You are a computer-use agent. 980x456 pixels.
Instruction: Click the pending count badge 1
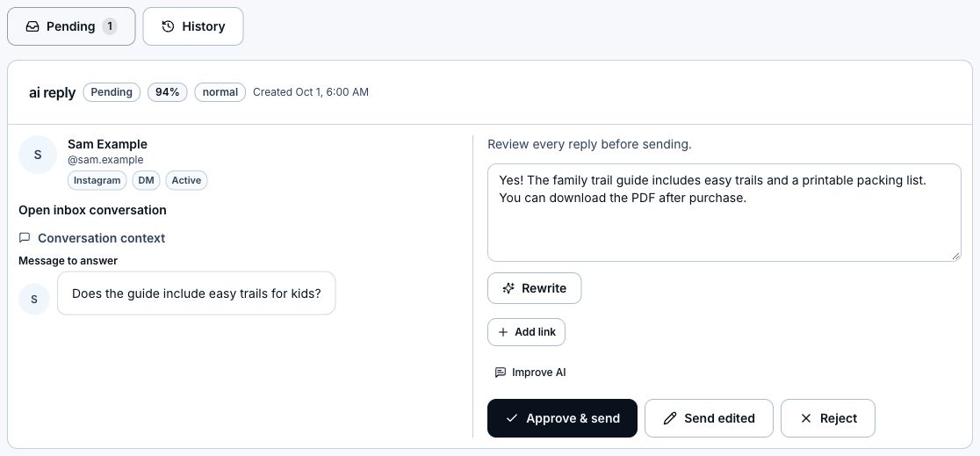[110, 26]
